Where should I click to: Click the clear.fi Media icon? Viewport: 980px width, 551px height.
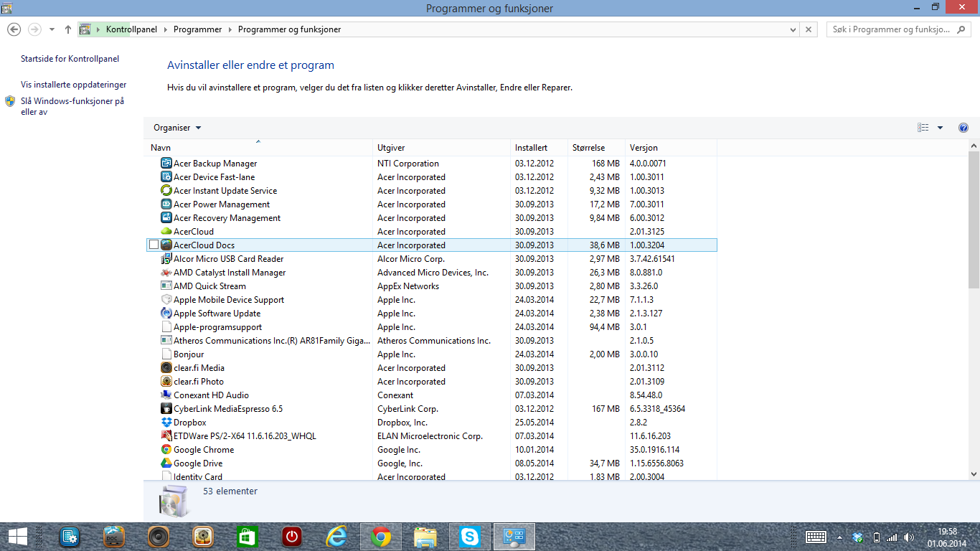[x=166, y=368]
